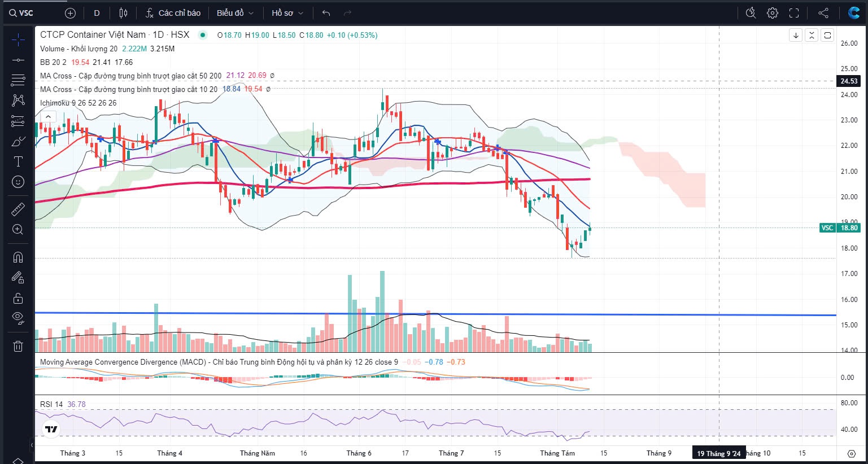The image size is (868, 464).
Task: Enter fullscreen mode
Action: (794, 13)
